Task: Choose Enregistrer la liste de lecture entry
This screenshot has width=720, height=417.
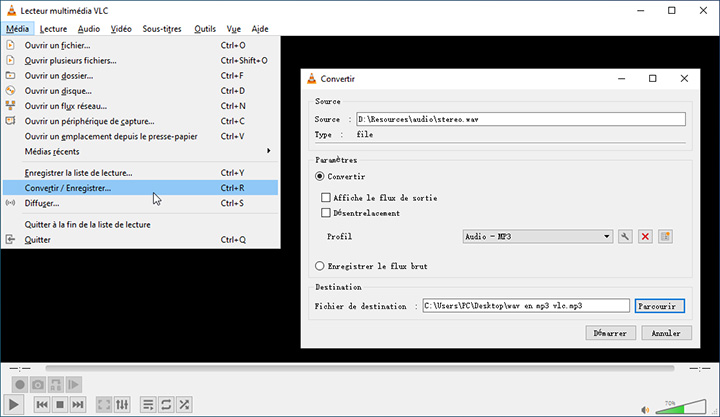Action: pos(140,173)
